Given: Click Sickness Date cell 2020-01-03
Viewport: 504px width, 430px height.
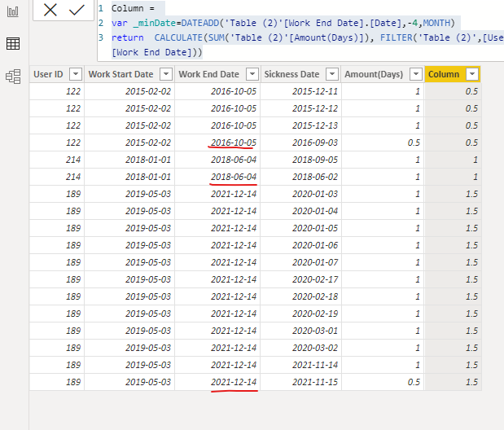Looking at the screenshot, I should [x=301, y=194].
